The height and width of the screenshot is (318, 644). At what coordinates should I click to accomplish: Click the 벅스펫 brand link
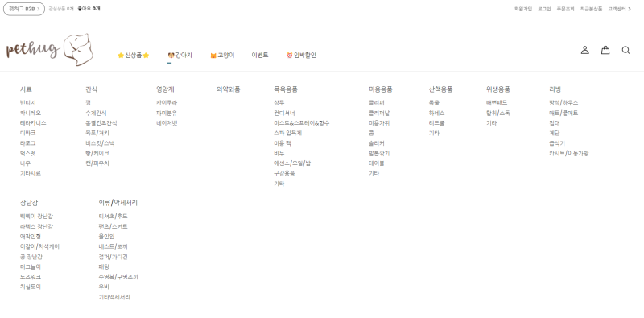(27, 153)
